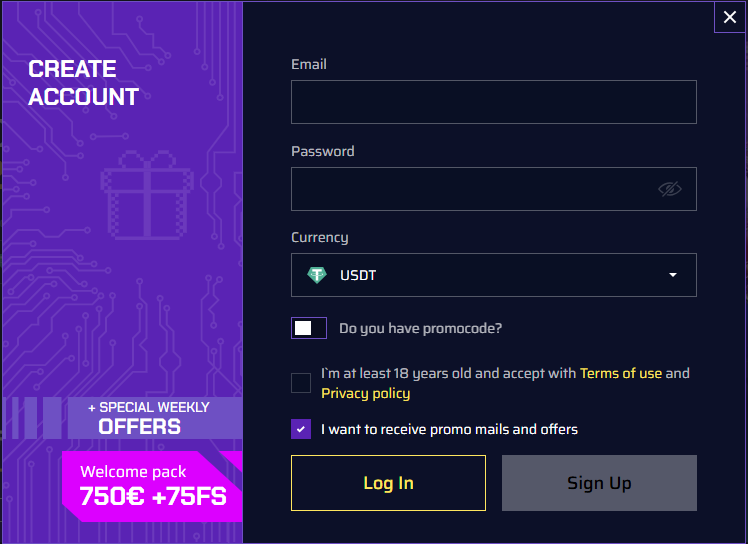This screenshot has height=544, width=748.
Task: Click the promo mails and offers label text
Action: 449,429
